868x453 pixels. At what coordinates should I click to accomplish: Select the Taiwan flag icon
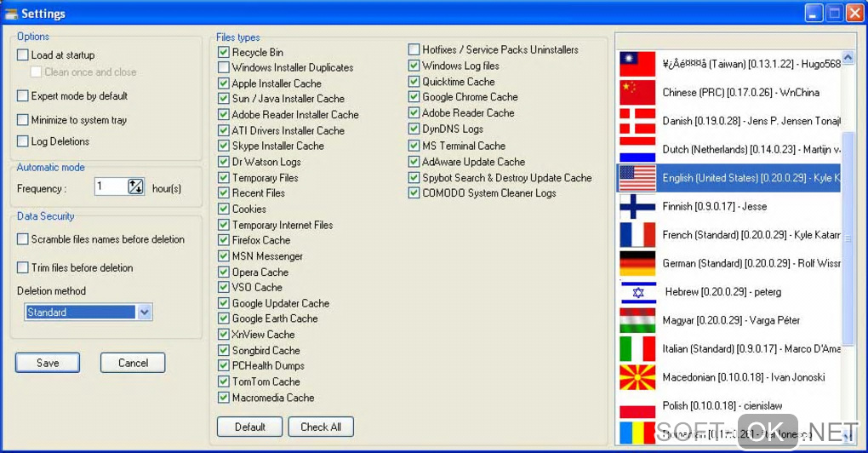[637, 64]
